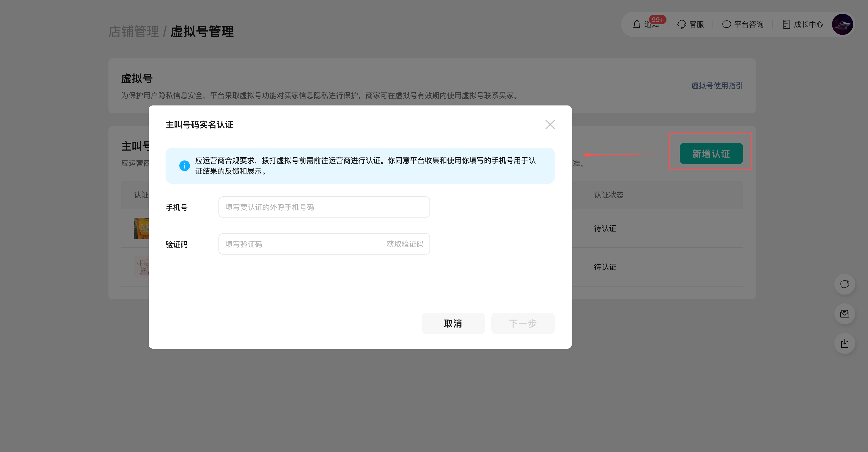Click the floating download icon
The image size is (868, 452).
point(844,344)
